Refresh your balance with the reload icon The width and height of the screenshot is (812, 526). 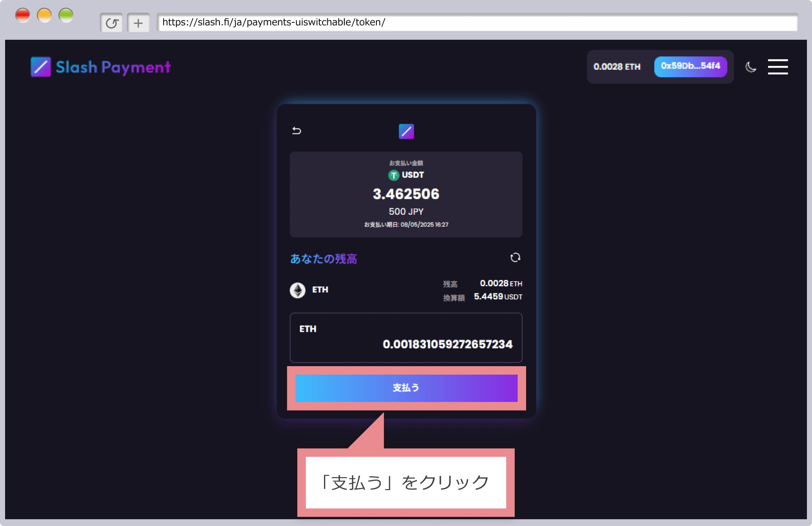point(515,258)
